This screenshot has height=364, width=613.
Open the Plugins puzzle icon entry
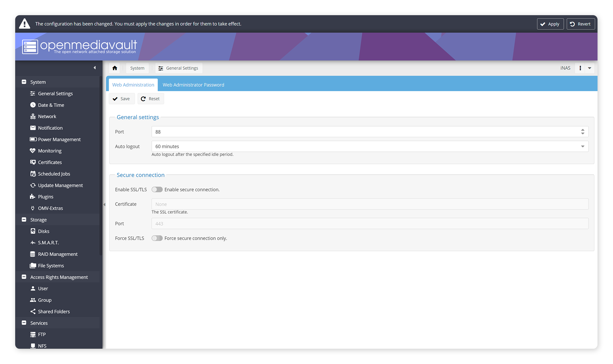pos(33,197)
